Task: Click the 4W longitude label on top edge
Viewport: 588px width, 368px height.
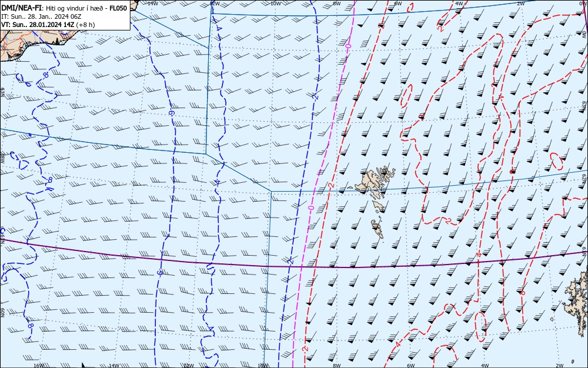Action: coord(459,4)
